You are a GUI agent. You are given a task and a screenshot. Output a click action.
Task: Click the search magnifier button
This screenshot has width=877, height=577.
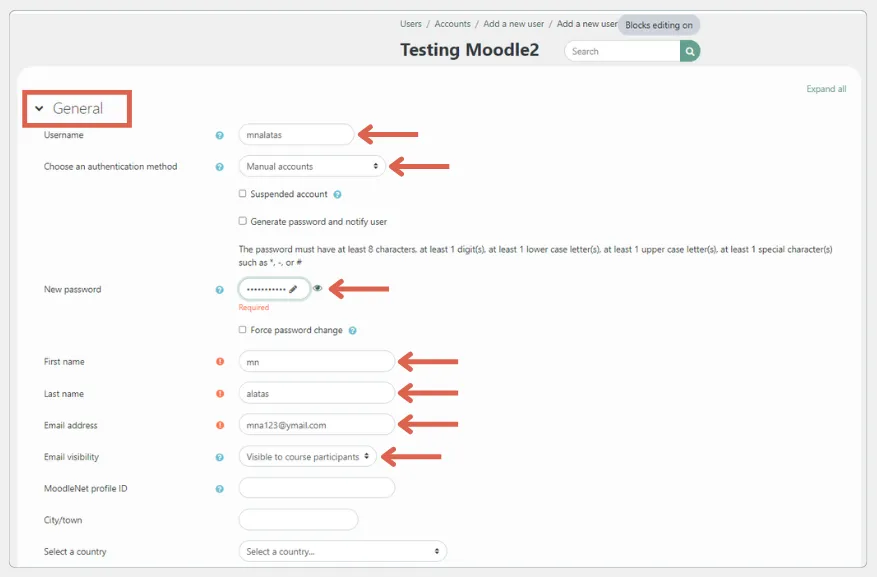pyautogui.click(x=690, y=51)
